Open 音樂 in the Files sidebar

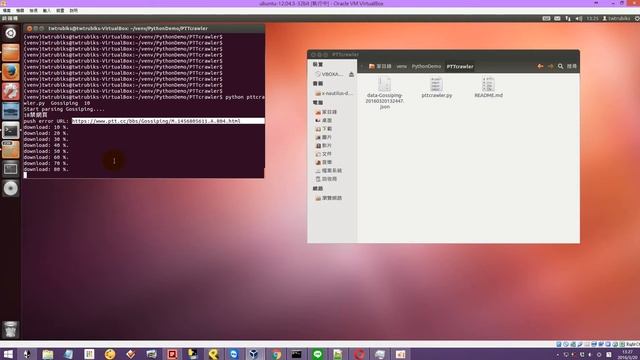click(324, 162)
